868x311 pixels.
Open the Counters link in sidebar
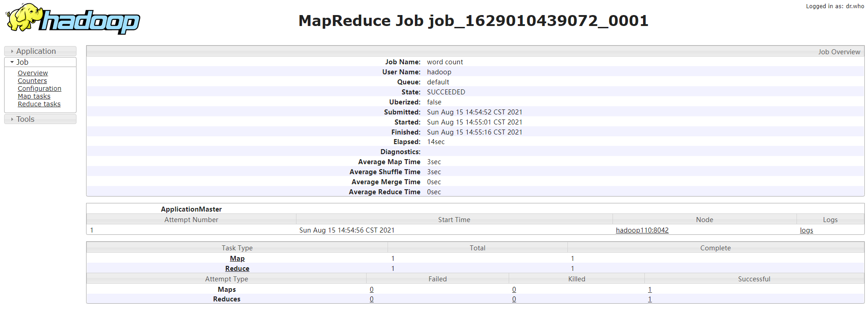(32, 81)
